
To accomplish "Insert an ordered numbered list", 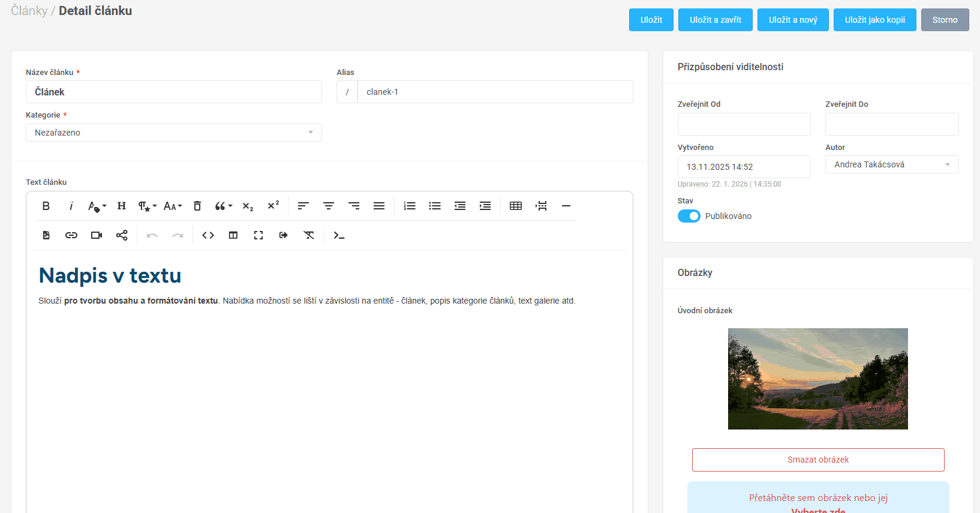I will 410,206.
